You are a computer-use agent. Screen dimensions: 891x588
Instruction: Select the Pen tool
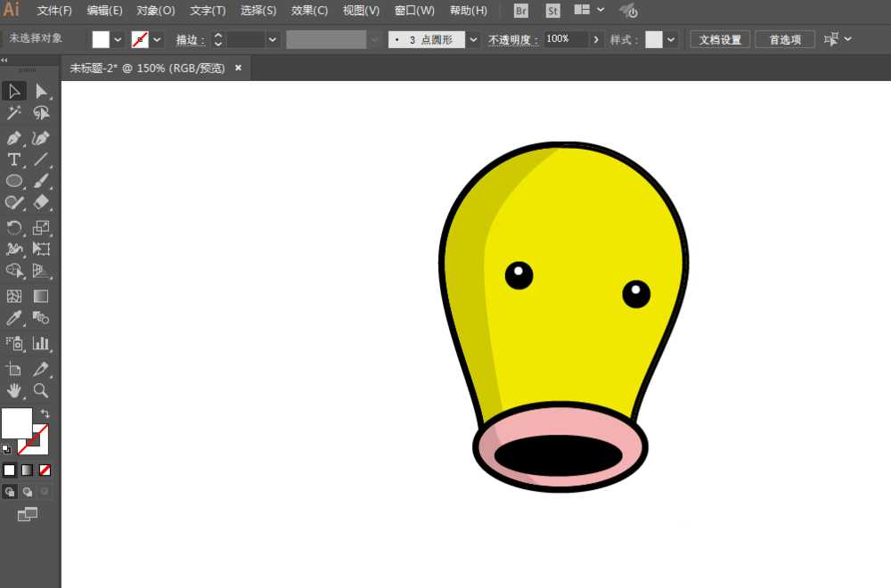14,138
